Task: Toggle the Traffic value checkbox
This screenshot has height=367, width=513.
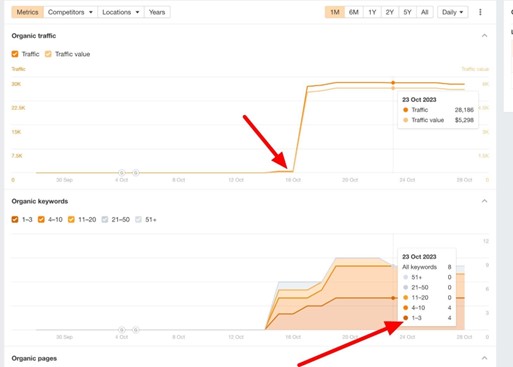Action: tap(48, 54)
